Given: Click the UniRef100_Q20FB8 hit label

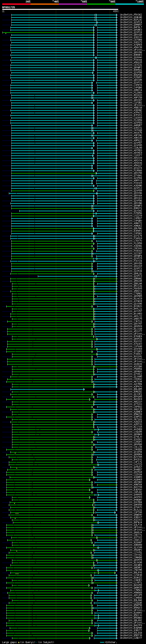Looking at the screenshot, I should click(131, 72).
